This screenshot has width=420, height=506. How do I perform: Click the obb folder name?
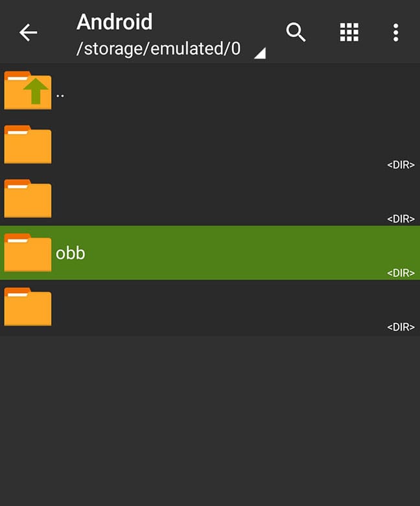click(71, 253)
